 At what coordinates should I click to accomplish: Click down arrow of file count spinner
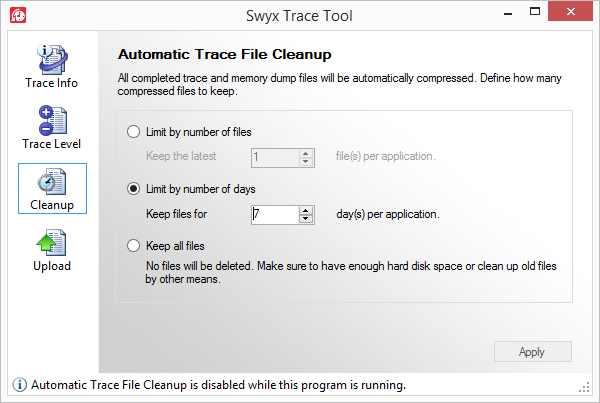tap(307, 161)
